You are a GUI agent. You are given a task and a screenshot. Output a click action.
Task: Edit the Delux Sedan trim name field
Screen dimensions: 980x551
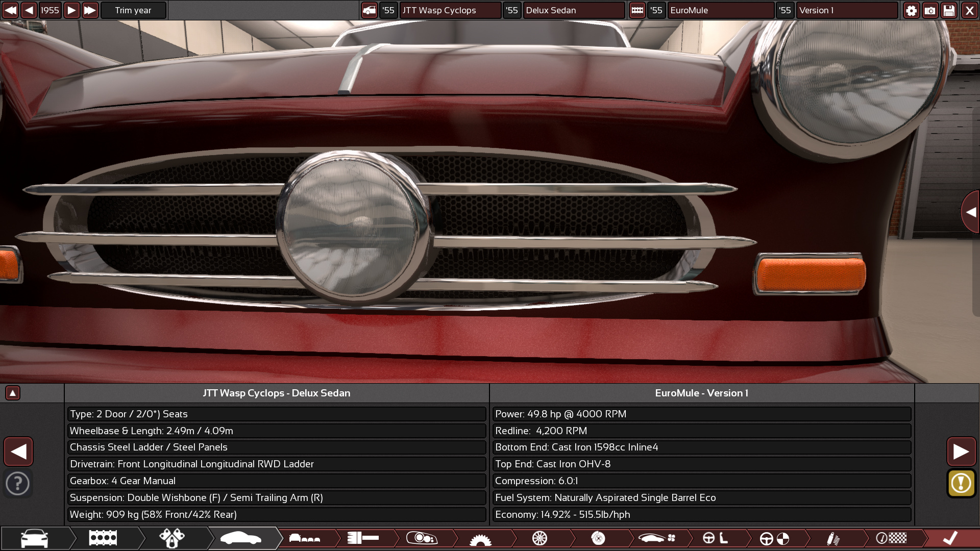coord(573,10)
